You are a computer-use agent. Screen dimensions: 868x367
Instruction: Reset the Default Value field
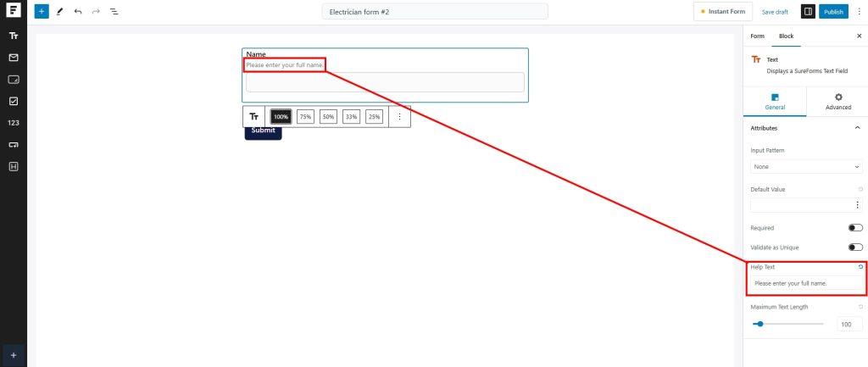(860, 189)
